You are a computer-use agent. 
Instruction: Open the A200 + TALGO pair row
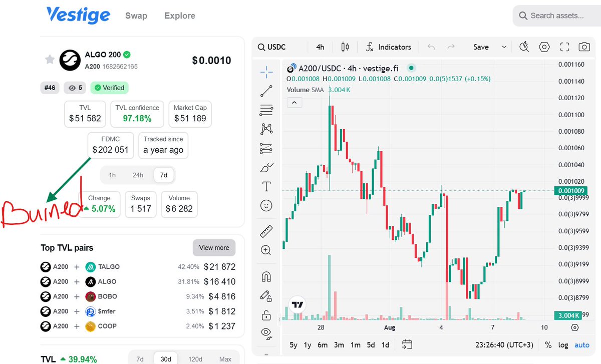(x=138, y=267)
